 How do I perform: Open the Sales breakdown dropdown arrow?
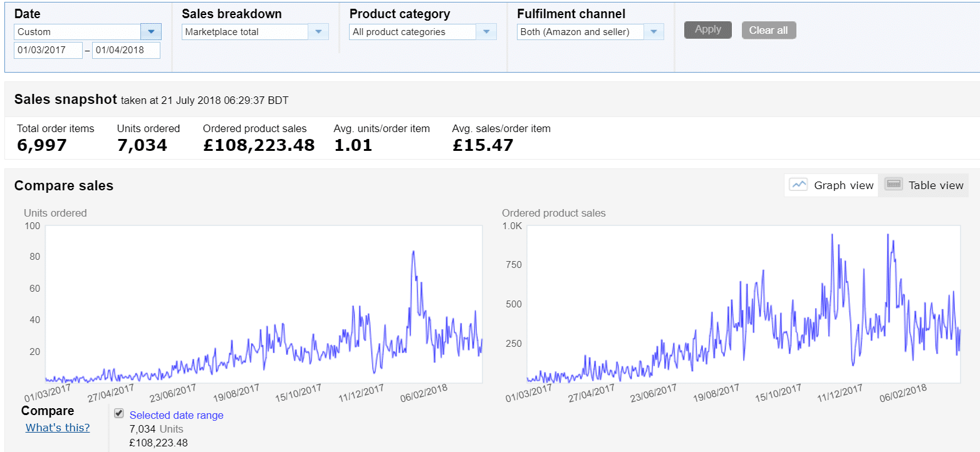point(318,31)
